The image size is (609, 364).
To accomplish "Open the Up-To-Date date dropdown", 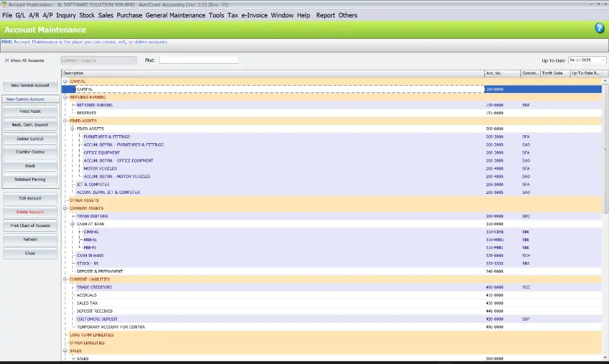I will 603,60.
